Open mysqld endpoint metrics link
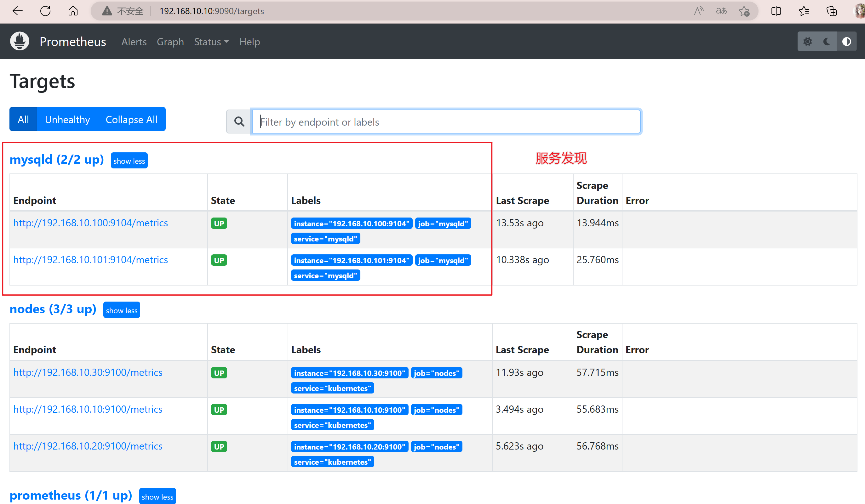The height and width of the screenshot is (504, 865). [91, 223]
